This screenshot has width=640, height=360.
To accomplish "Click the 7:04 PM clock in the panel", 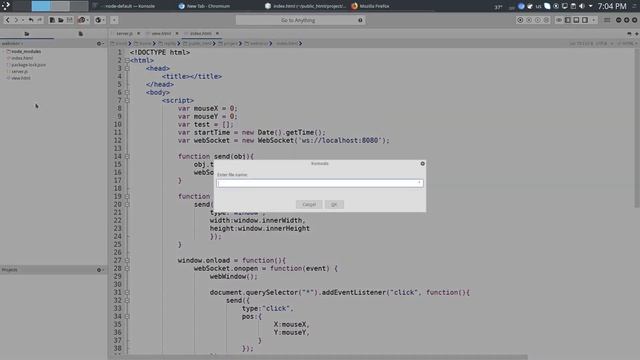I will point(612,6).
